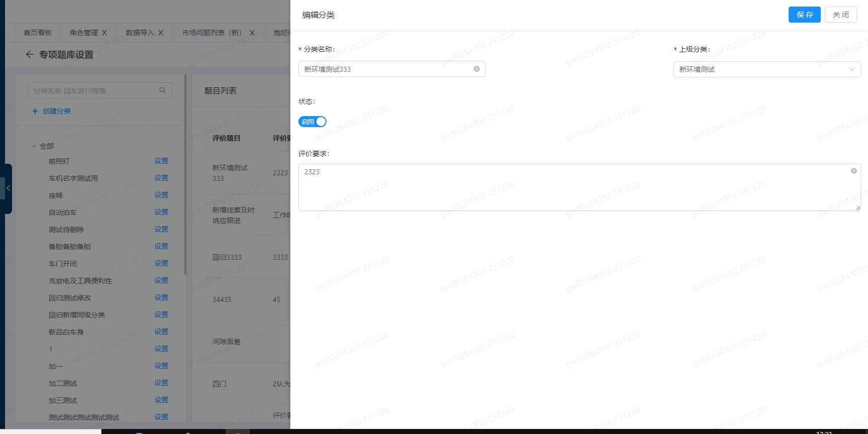Click the 分类名称 input field

pos(392,69)
